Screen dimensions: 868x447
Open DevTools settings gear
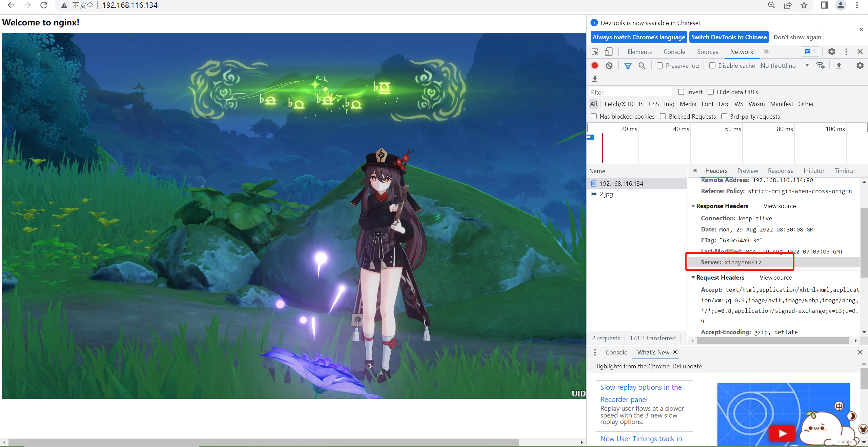pos(831,52)
